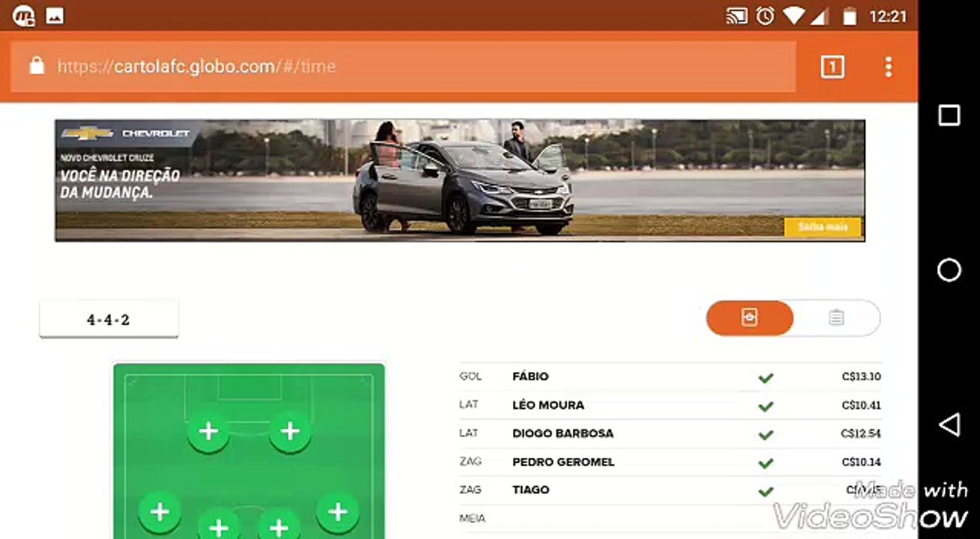Tap the Android home circle button
The image size is (980, 539).
(949, 270)
